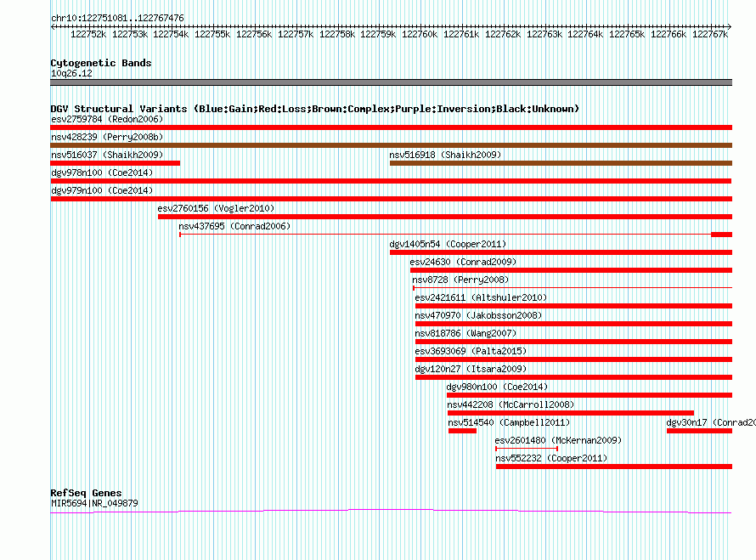Viewport: 756px width, 560px height.
Task: Click the esv2421611 (Altshuler2010) label
Action: pyautogui.click(x=481, y=297)
